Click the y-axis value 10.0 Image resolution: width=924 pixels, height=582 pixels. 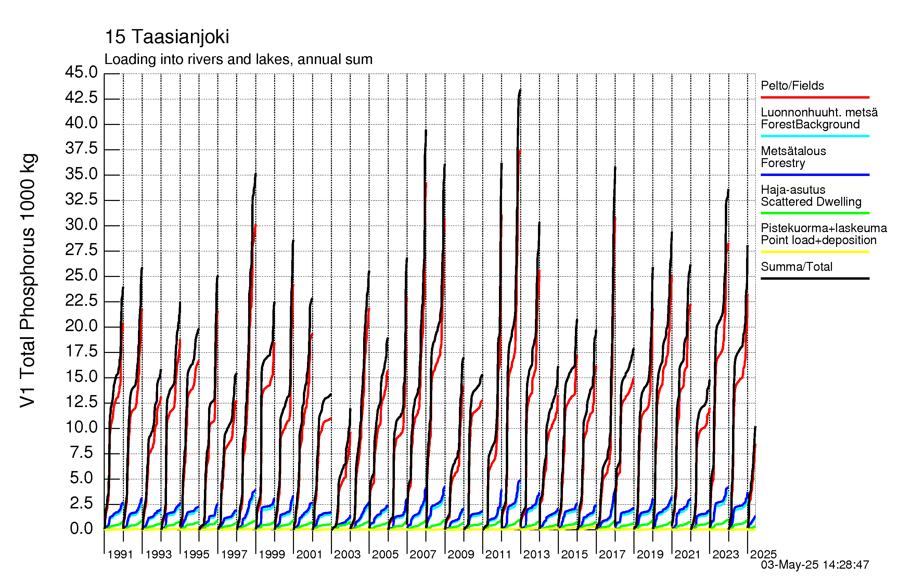click(81, 427)
